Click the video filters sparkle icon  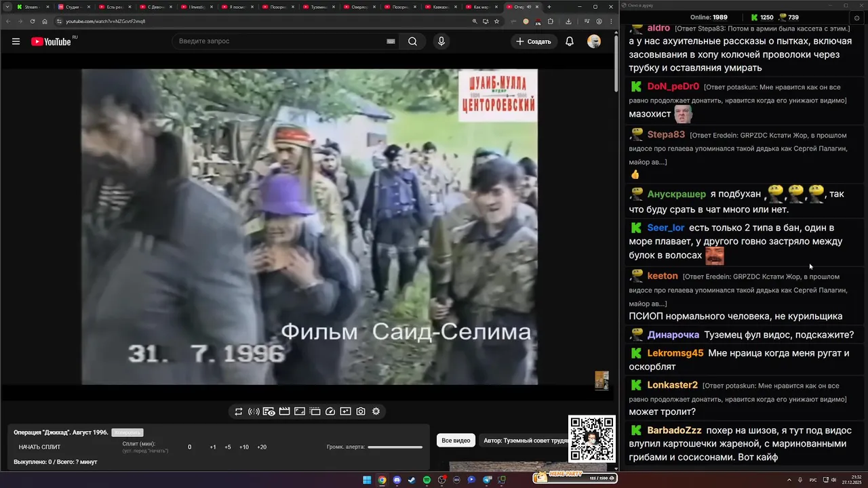coord(345,411)
